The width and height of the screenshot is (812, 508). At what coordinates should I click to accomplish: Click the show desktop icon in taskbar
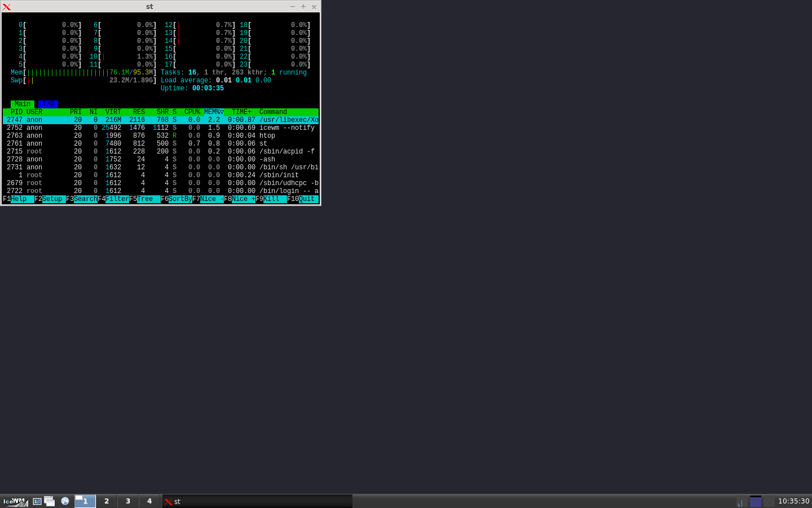37,501
